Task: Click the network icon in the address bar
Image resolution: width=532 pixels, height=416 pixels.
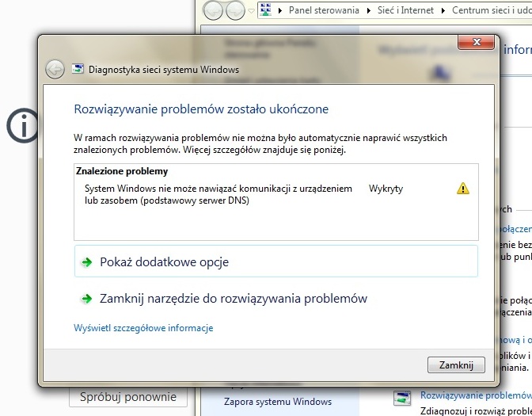Action: point(266,10)
